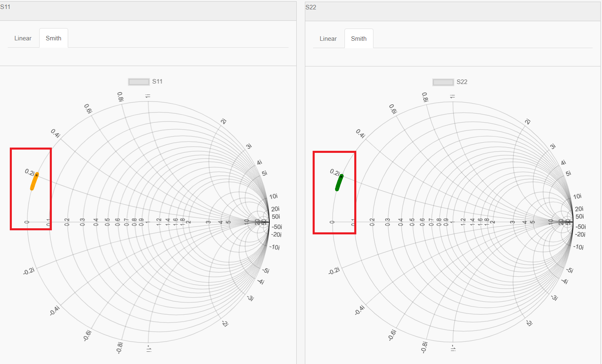Click the 0.4i label on S22 chart
Screen dimensions: 602x364
tap(360, 134)
